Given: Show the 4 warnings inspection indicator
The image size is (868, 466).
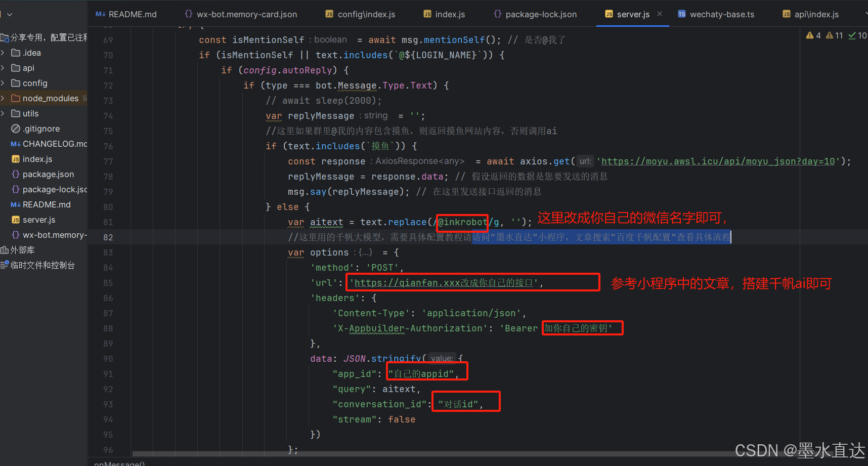Looking at the screenshot, I should point(813,35).
